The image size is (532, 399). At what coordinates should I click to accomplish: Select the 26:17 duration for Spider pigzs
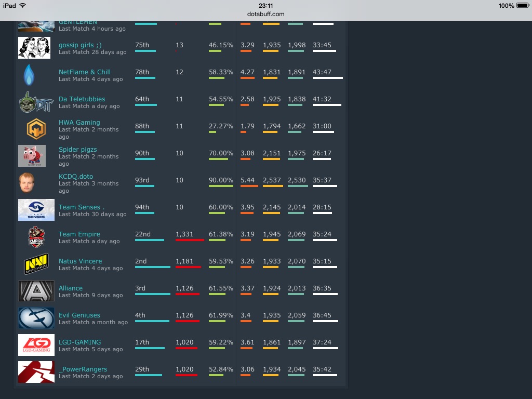click(322, 153)
